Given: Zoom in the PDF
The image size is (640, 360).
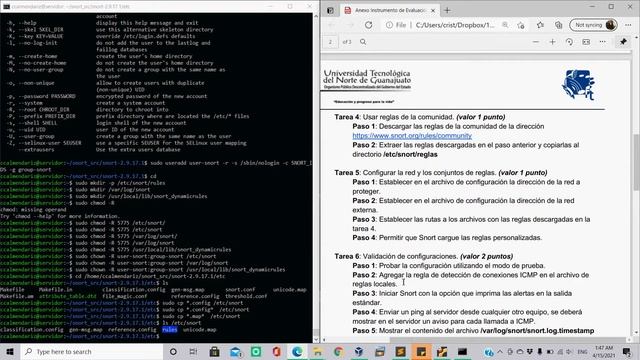Looking at the screenshot, I should pos(552,42).
